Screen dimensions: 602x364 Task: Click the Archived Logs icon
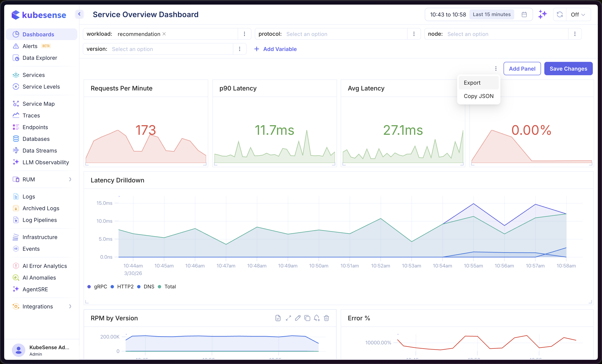[16, 208]
